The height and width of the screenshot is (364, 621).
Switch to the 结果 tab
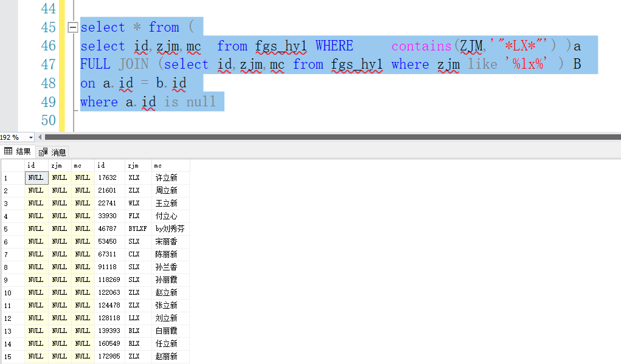(x=18, y=151)
